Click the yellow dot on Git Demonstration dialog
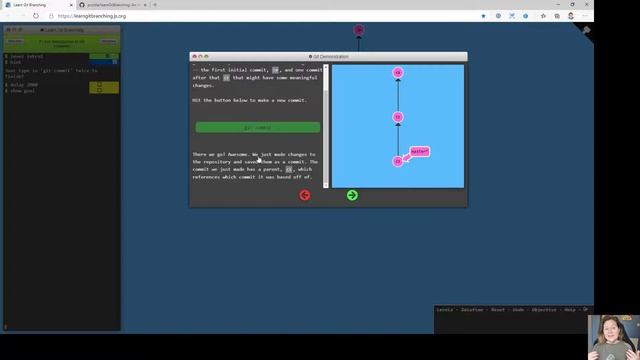This screenshot has height=360, width=640. tap(200, 56)
